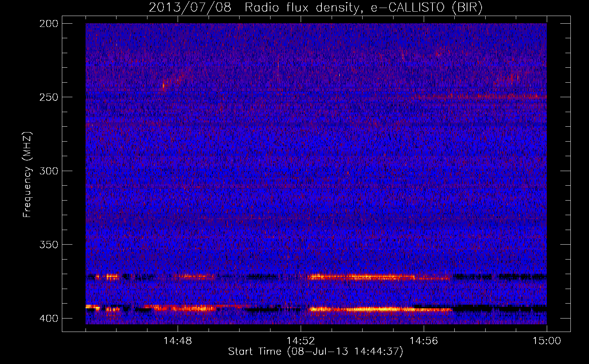589x364 pixels.
Task: Click the 14:56 time tick label
Action: 424,341
